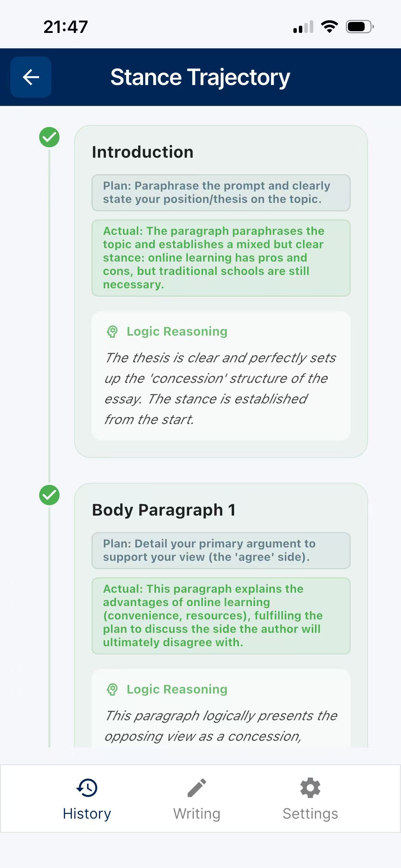Click the cellular signal bars icon
The height and width of the screenshot is (868, 401).
tap(303, 27)
